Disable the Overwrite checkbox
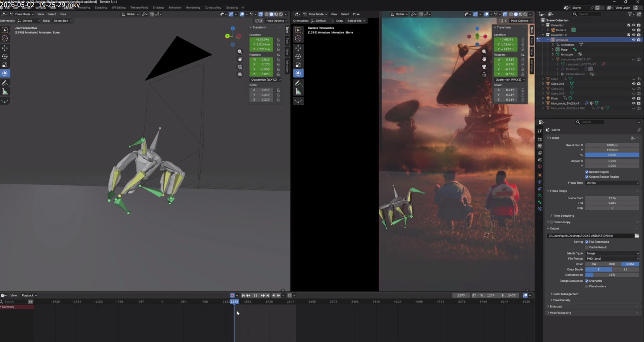 [x=587, y=281]
